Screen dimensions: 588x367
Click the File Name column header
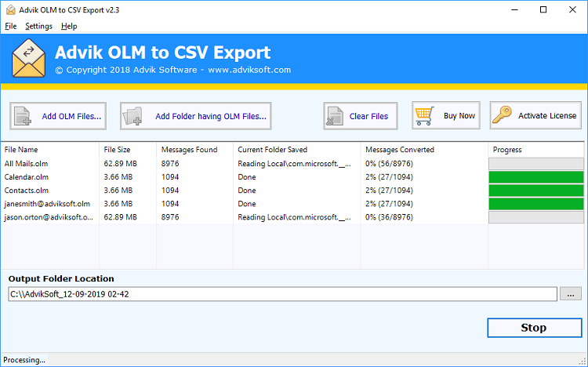point(50,149)
